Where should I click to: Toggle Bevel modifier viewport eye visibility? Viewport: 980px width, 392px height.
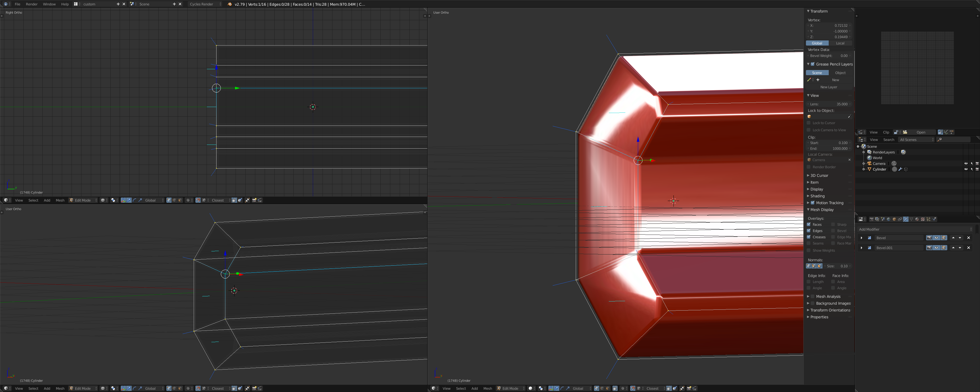pyautogui.click(x=937, y=238)
